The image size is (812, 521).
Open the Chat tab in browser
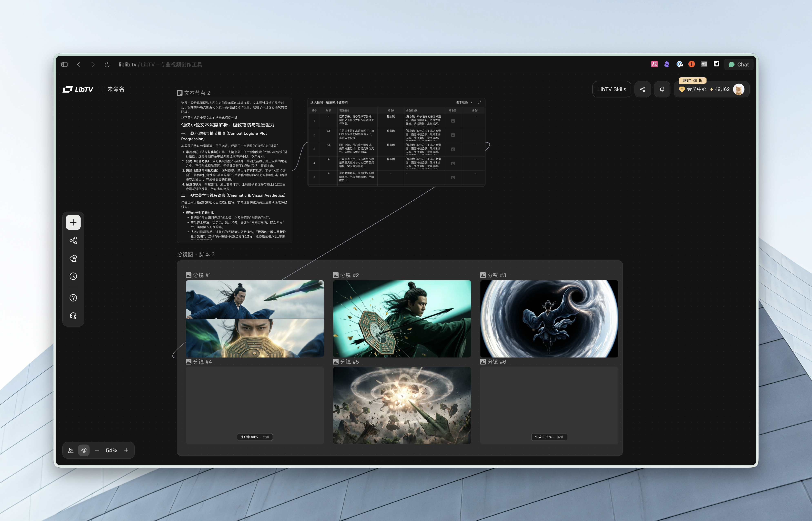point(739,64)
